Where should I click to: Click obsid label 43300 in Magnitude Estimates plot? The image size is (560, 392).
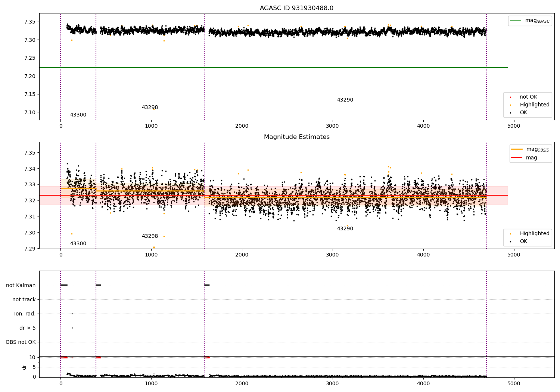[78, 244]
